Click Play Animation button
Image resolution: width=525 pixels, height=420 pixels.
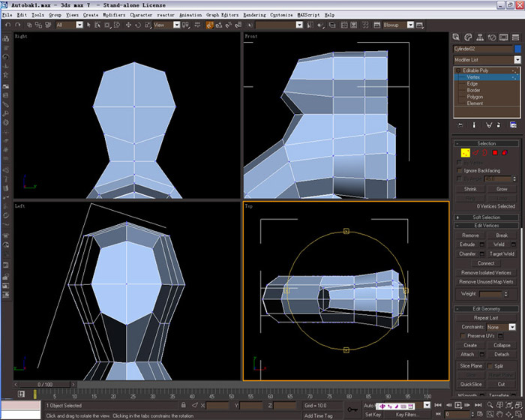tap(458, 405)
